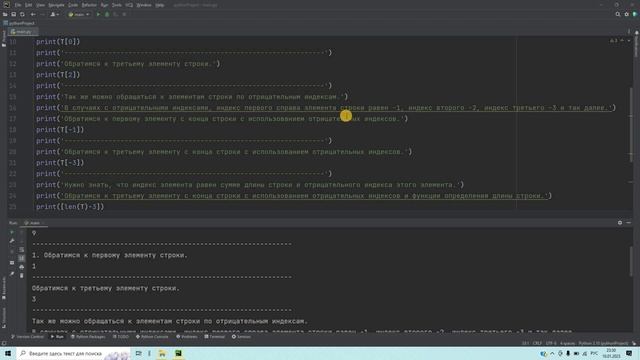640x360 pixels.
Task: Open the user account dropdown in toolbar
Action: click(x=54, y=14)
